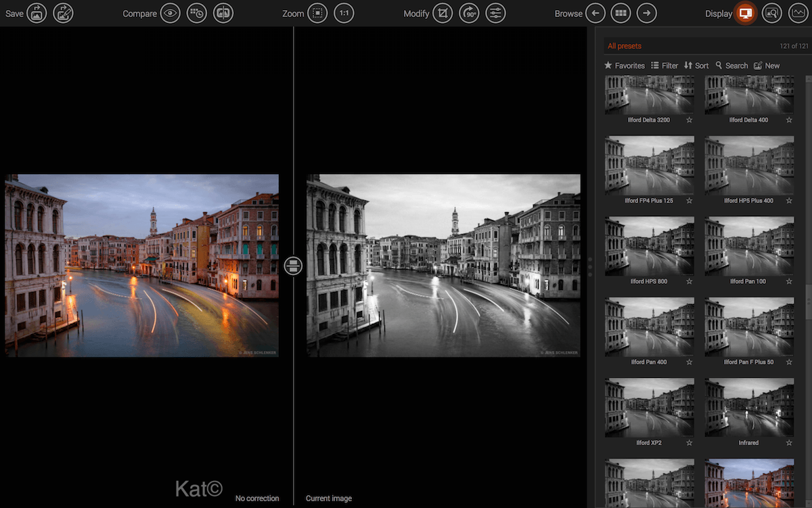Image resolution: width=812 pixels, height=508 pixels.
Task: Click the Display histogram icon
Action: click(798, 13)
